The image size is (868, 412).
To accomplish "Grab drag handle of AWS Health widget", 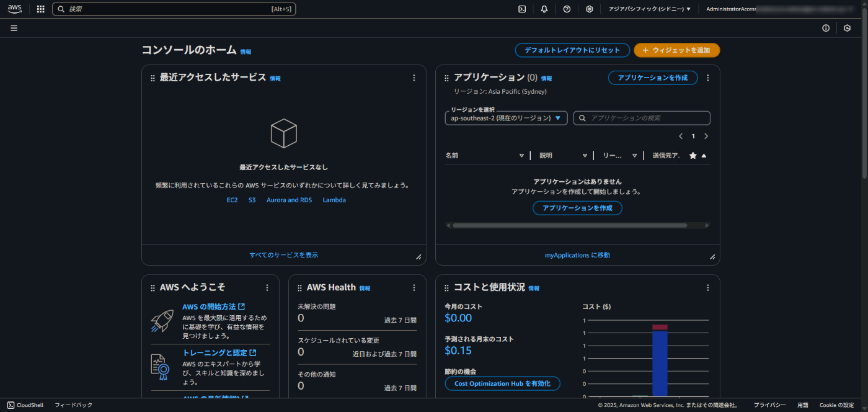I will [x=299, y=288].
